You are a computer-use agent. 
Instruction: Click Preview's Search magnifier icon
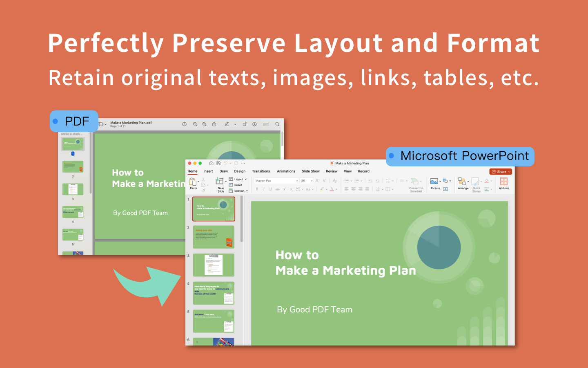click(x=277, y=124)
